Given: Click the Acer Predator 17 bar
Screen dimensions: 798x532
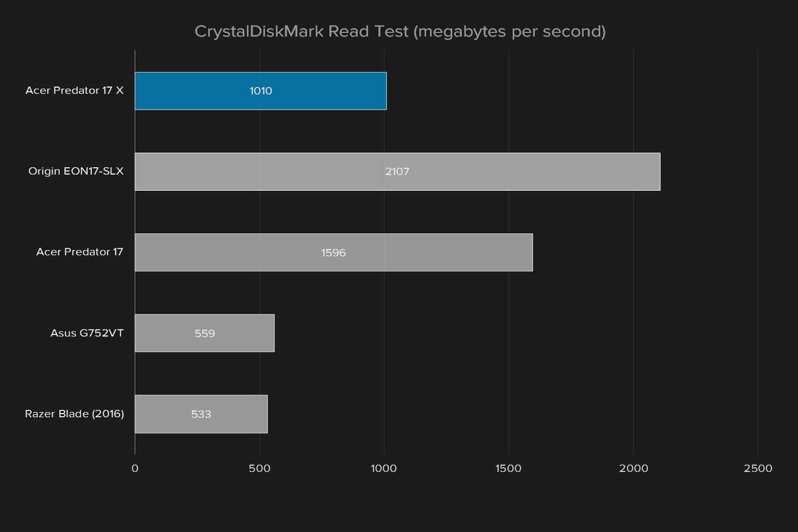Looking at the screenshot, I should [x=334, y=252].
